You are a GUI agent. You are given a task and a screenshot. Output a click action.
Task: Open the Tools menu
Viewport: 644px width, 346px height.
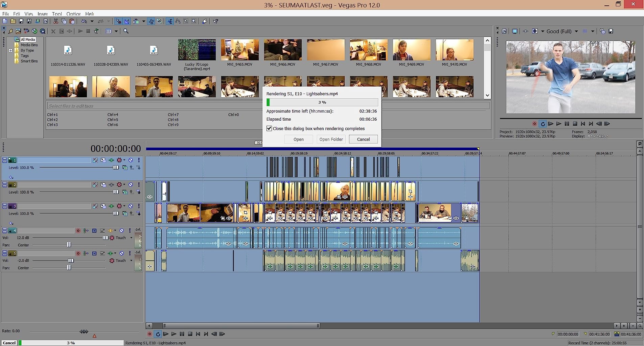tap(57, 14)
